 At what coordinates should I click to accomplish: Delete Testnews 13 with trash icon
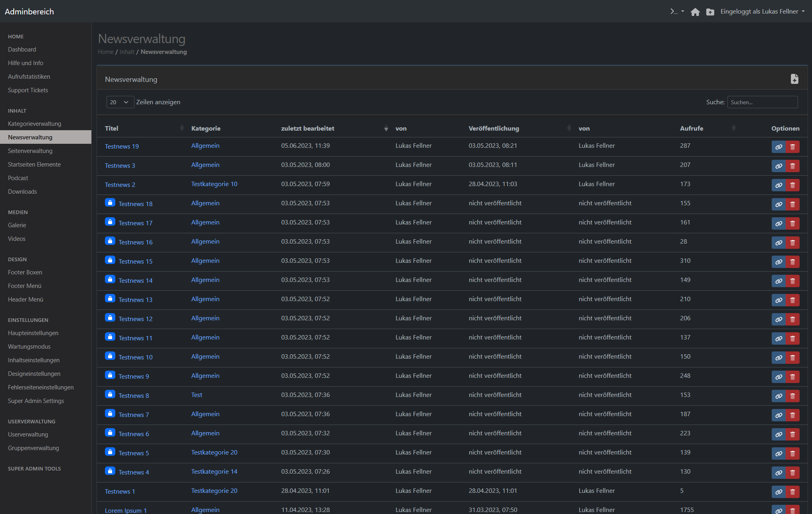point(792,300)
